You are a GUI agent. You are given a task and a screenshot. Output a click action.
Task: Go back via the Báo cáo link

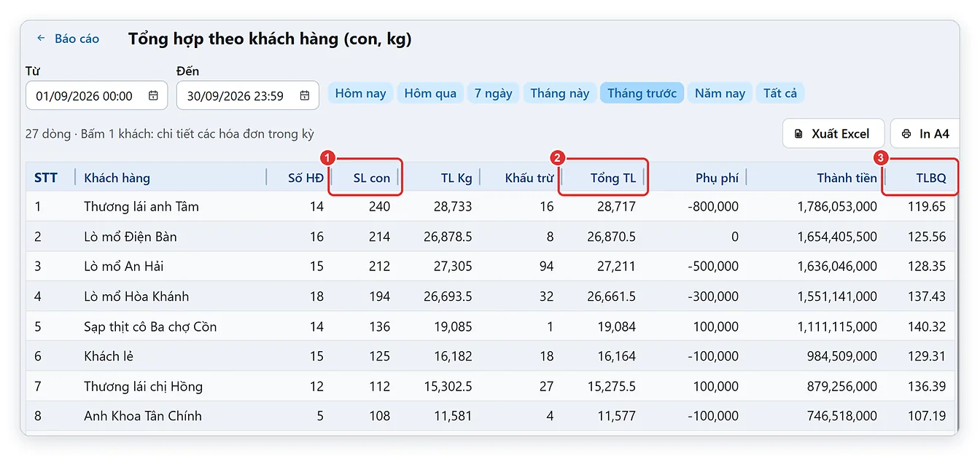68,39
